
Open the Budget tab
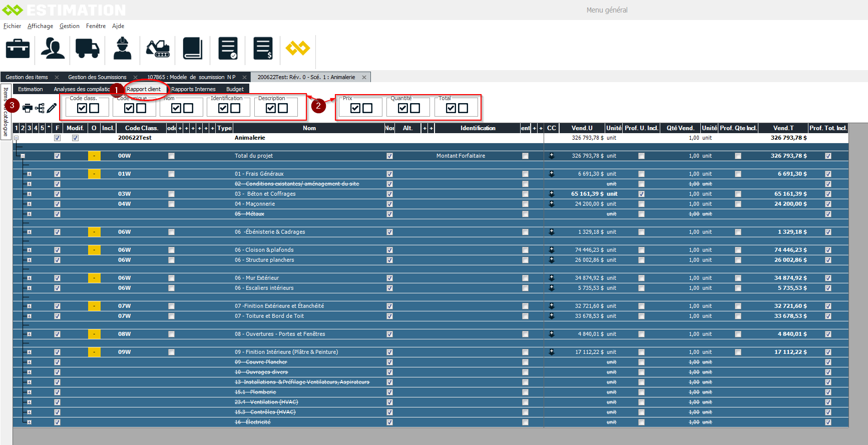pyautogui.click(x=235, y=89)
